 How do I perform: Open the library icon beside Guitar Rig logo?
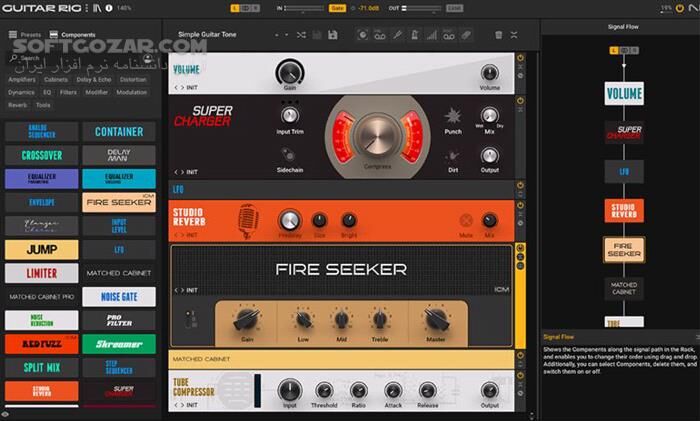pos(97,8)
